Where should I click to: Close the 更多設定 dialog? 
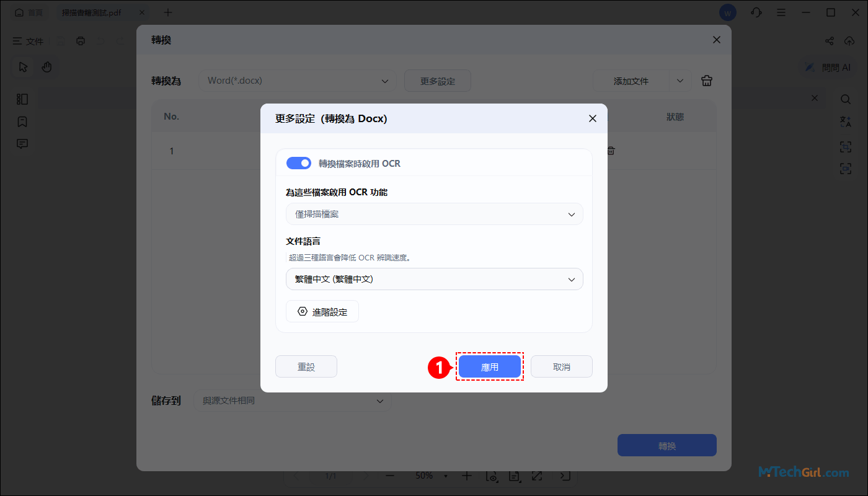(x=593, y=118)
